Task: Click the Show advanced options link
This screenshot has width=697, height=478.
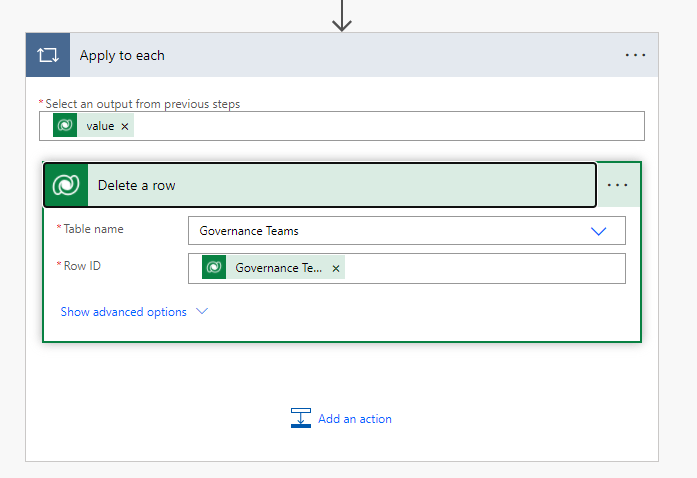Action: [123, 312]
